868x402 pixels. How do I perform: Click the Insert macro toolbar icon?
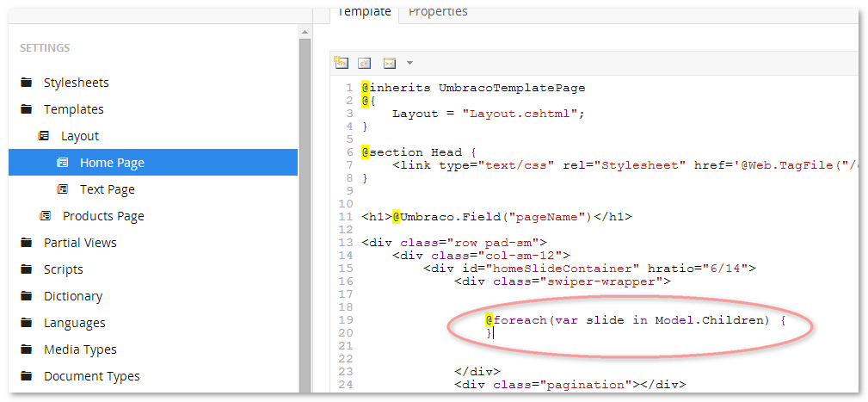389,63
